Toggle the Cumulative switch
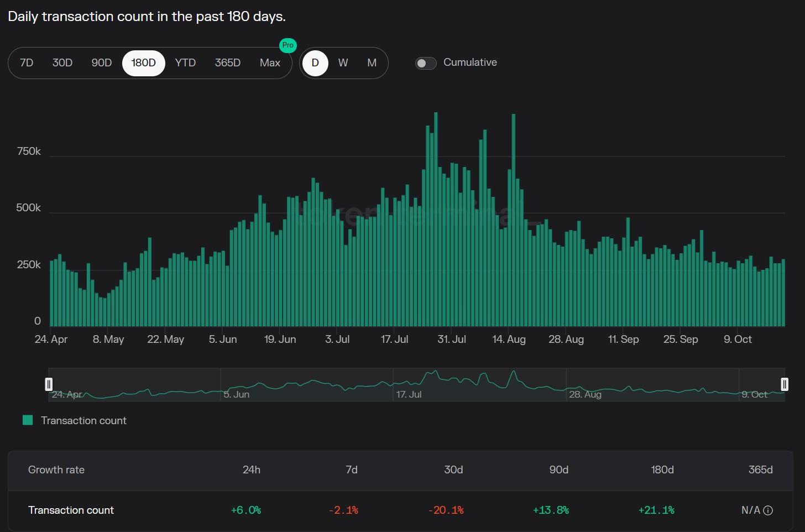The image size is (805, 532). tap(426, 63)
